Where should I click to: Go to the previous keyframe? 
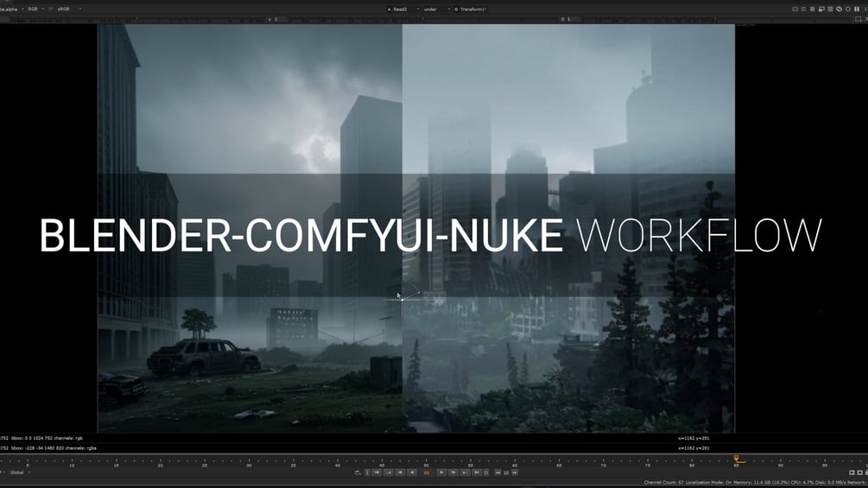(389, 472)
